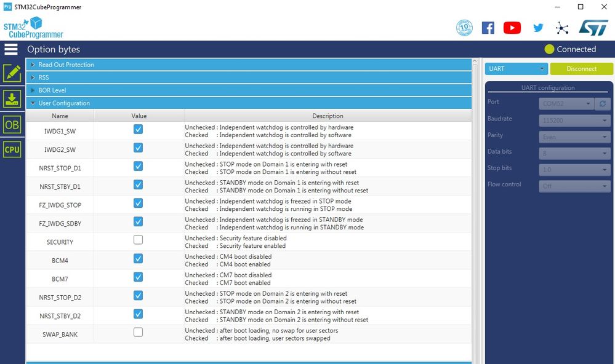Enable the SECURITY checkbox
This screenshot has height=364, width=615.
tap(138, 240)
